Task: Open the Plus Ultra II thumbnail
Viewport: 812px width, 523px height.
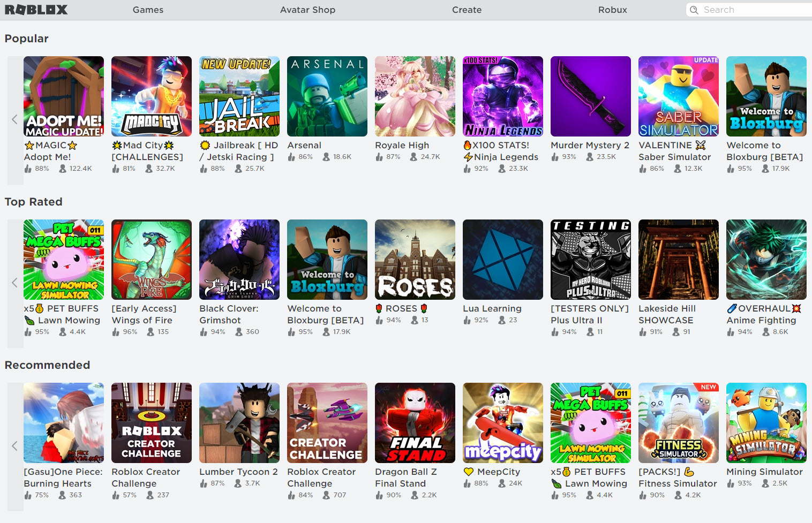Action: coord(591,260)
